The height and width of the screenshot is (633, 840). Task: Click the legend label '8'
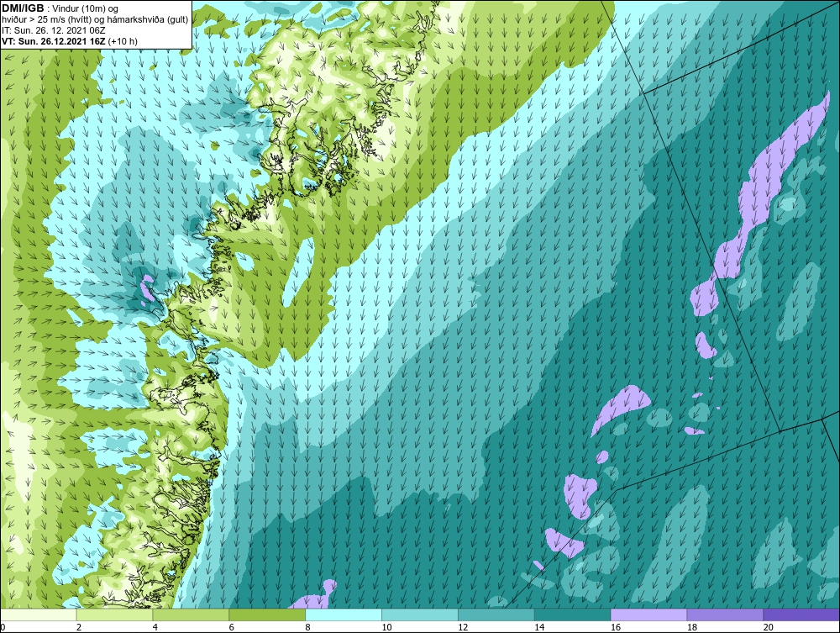coord(307,627)
